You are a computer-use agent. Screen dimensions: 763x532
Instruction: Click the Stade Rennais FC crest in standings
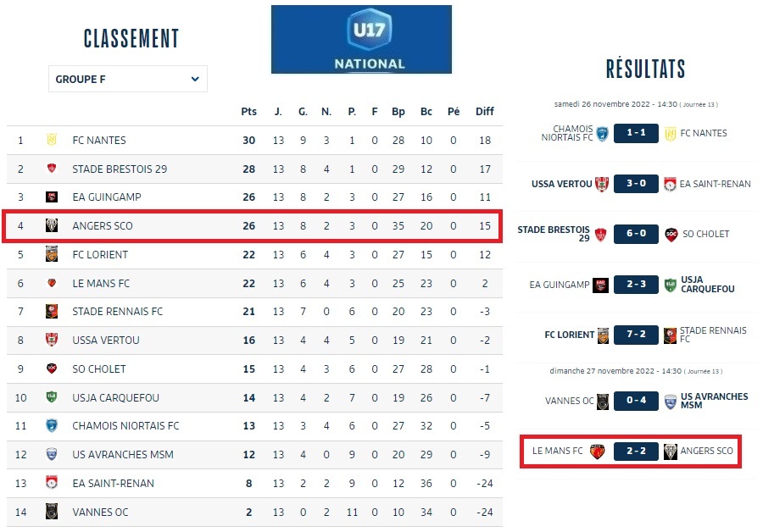coord(52,312)
